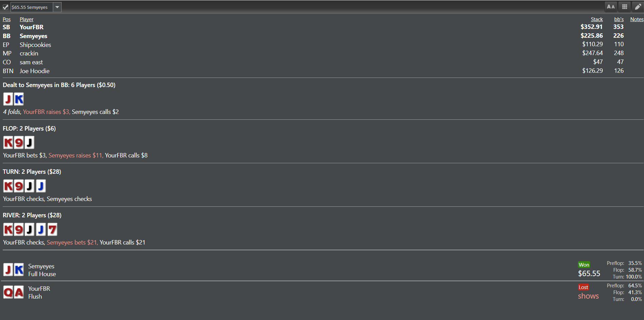The height and width of the screenshot is (320, 644).
Task: Click the green Won badge
Action: 584,265
